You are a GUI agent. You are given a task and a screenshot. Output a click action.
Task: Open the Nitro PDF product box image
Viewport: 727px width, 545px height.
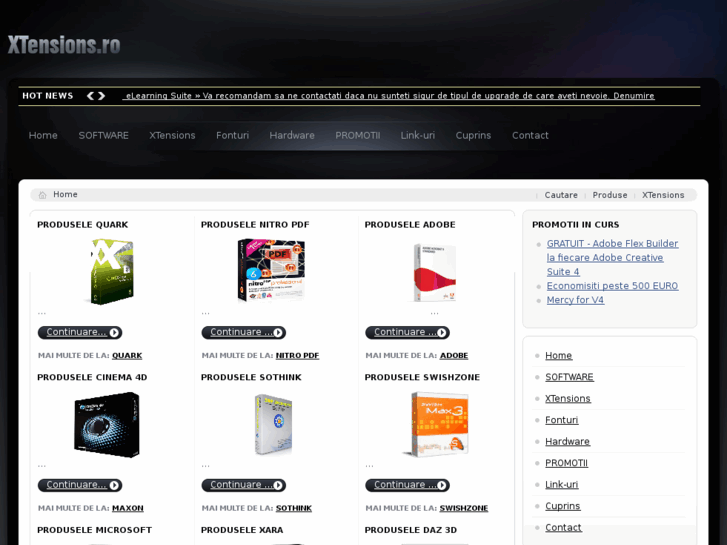(271, 270)
